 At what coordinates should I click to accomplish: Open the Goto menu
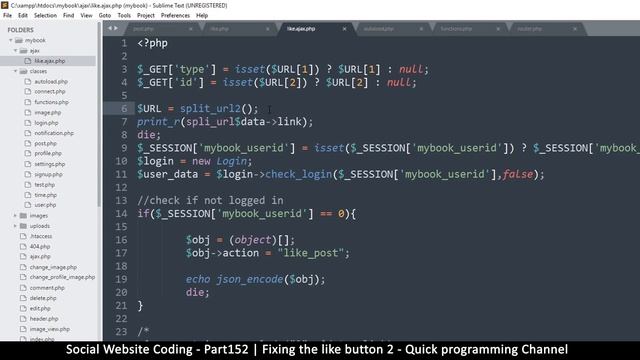coord(105,16)
